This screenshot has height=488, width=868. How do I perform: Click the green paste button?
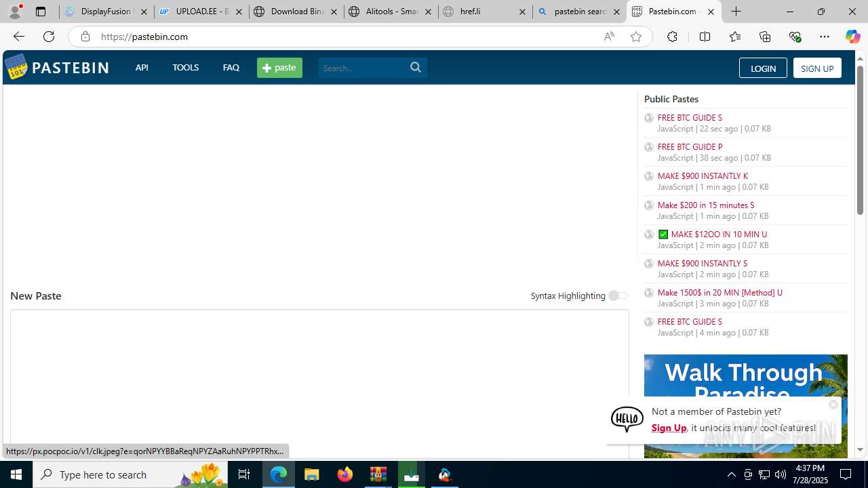279,67
